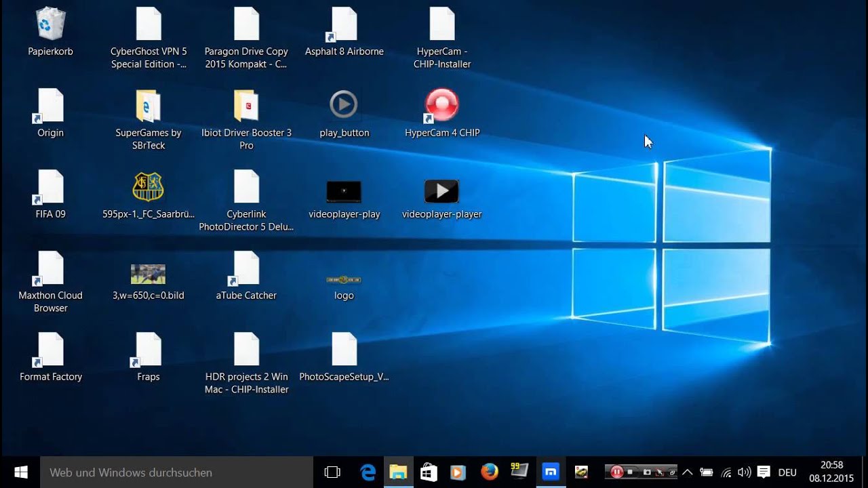The width and height of the screenshot is (868, 488).
Task: Open the Windows Store taskbar icon
Action: 429,472
